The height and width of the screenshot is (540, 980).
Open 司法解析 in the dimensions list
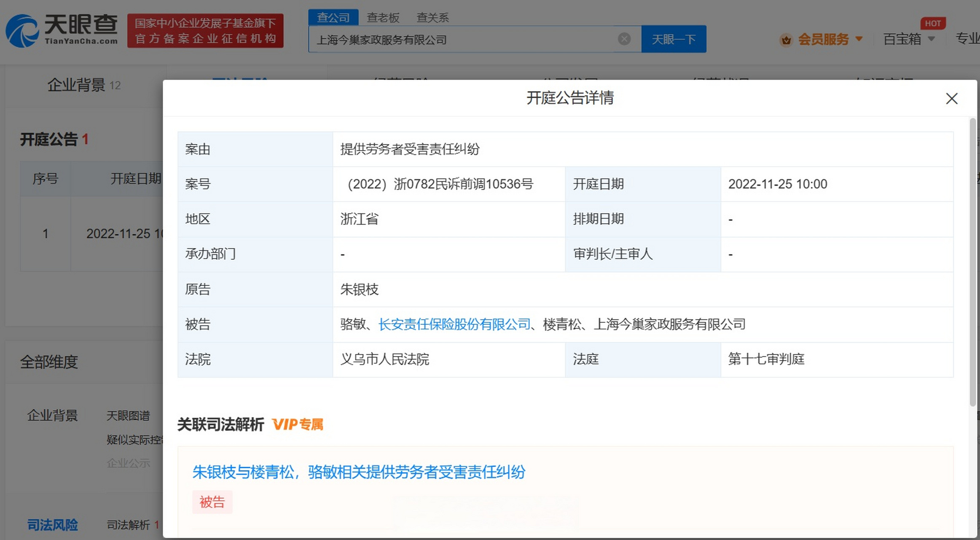pos(128,525)
